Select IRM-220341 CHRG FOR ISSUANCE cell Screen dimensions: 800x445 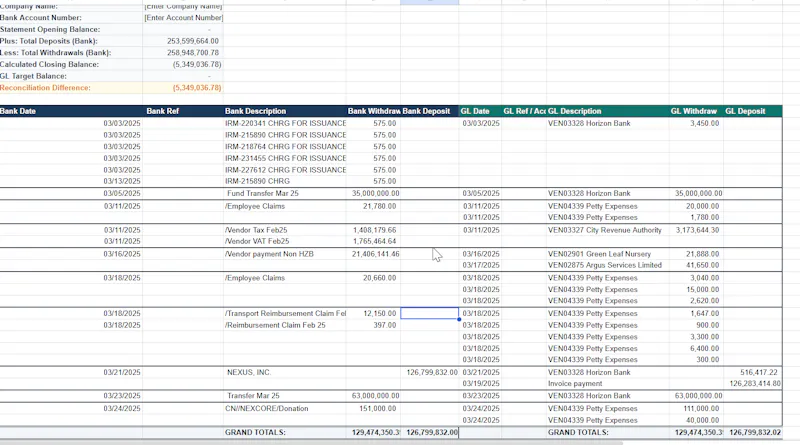[x=285, y=123]
